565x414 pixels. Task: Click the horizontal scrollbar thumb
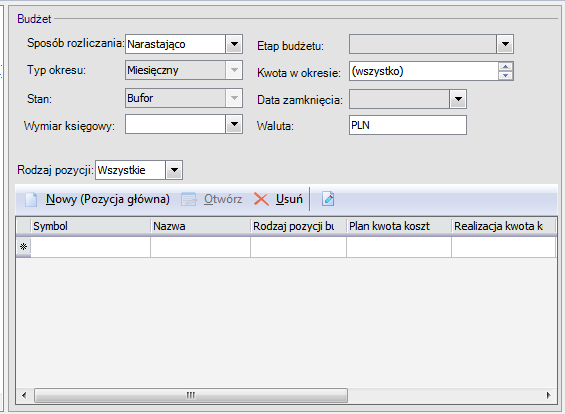pos(191,395)
